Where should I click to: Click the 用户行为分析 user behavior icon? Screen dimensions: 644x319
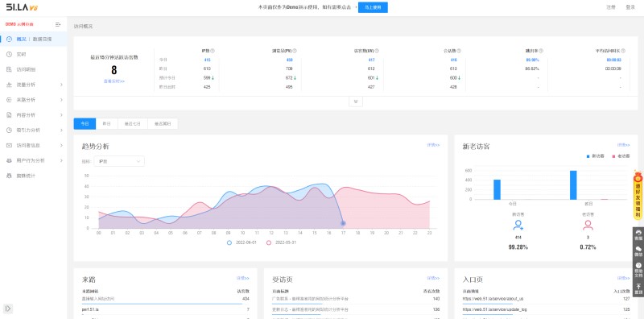(x=10, y=160)
